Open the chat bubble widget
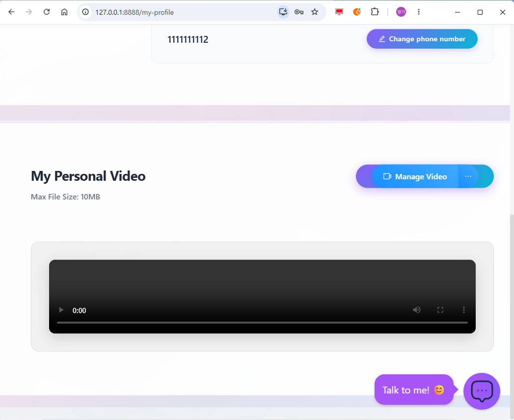The image size is (514, 420). pyautogui.click(x=482, y=391)
